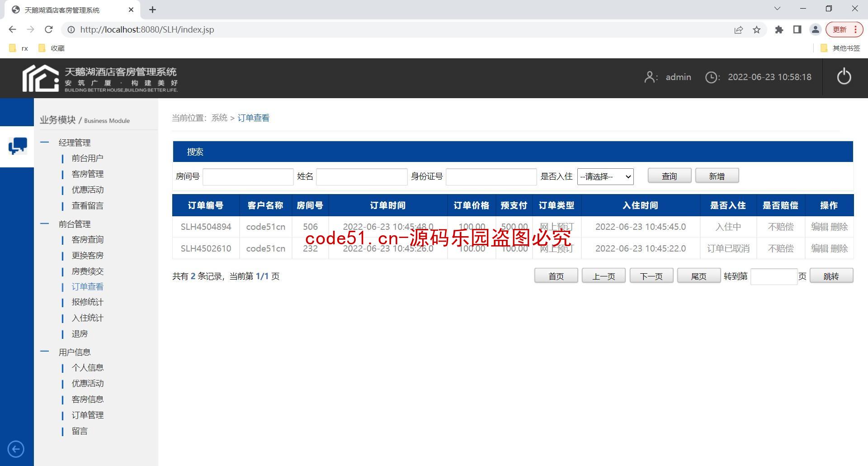Collapse sidebar with the back arrow circle

click(16, 449)
